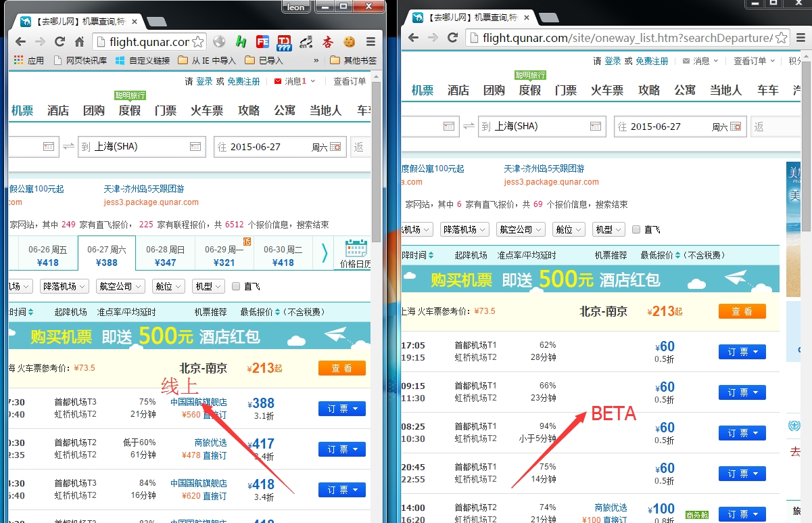
Task: Bookmark the page with the right window's star
Action: click(781, 38)
